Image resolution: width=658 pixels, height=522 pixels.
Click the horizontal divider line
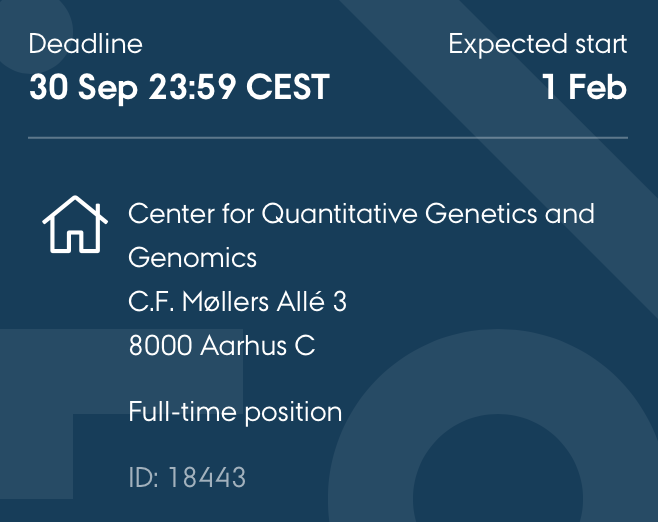click(328, 137)
